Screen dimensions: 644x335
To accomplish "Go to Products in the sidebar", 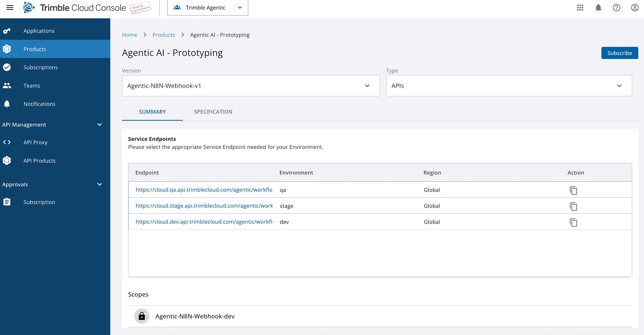I will point(55,49).
